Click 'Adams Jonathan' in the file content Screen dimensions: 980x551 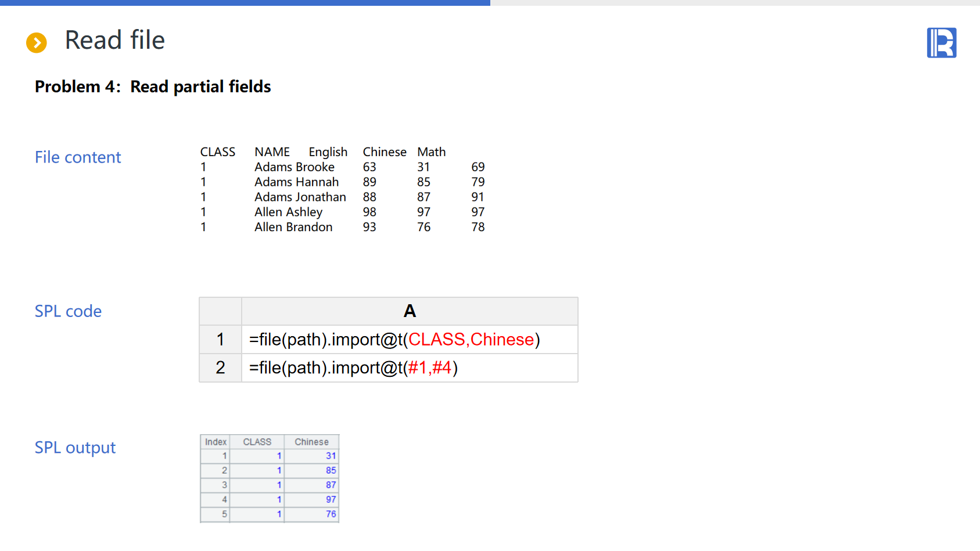pos(300,197)
